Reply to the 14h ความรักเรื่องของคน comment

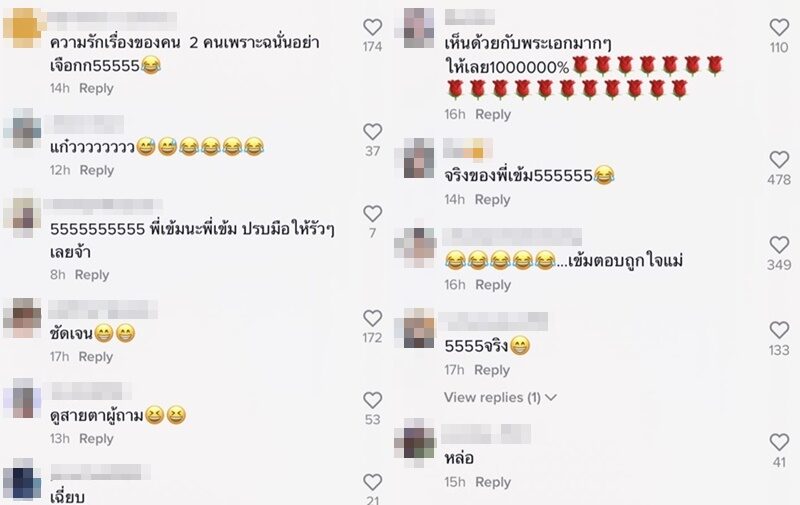click(x=96, y=88)
